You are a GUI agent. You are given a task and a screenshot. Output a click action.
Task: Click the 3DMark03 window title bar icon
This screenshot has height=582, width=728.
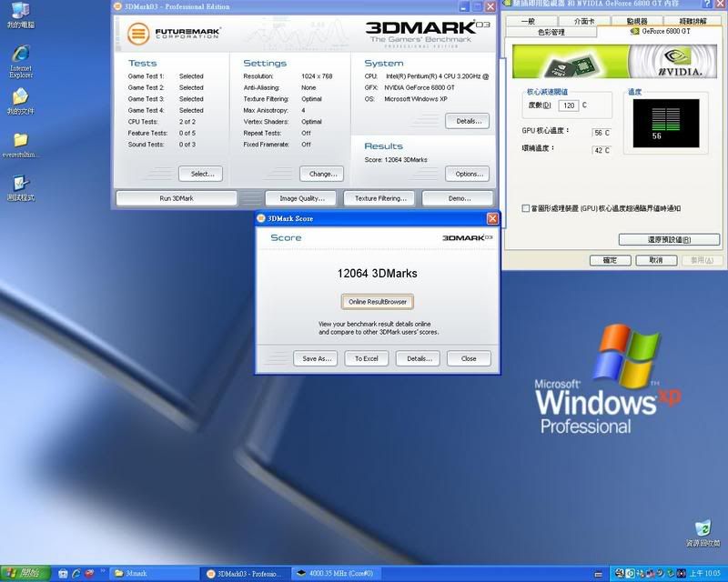tap(118, 6)
